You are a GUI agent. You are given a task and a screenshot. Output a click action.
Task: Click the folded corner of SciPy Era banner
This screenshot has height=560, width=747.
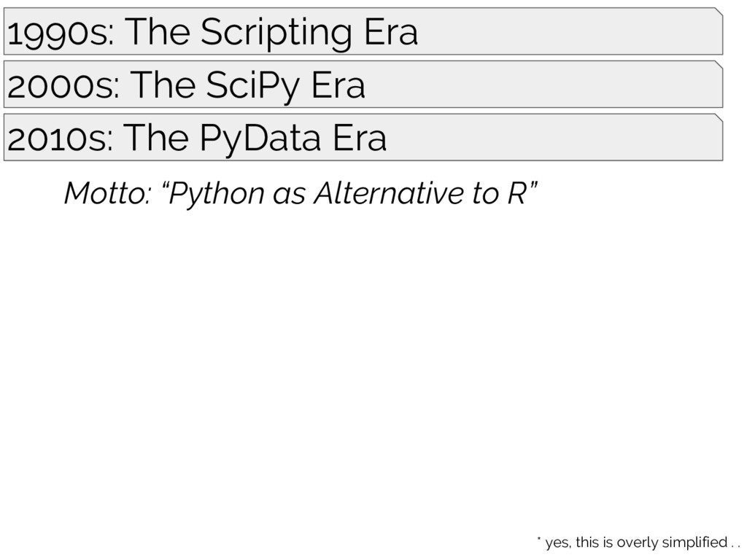719,65
